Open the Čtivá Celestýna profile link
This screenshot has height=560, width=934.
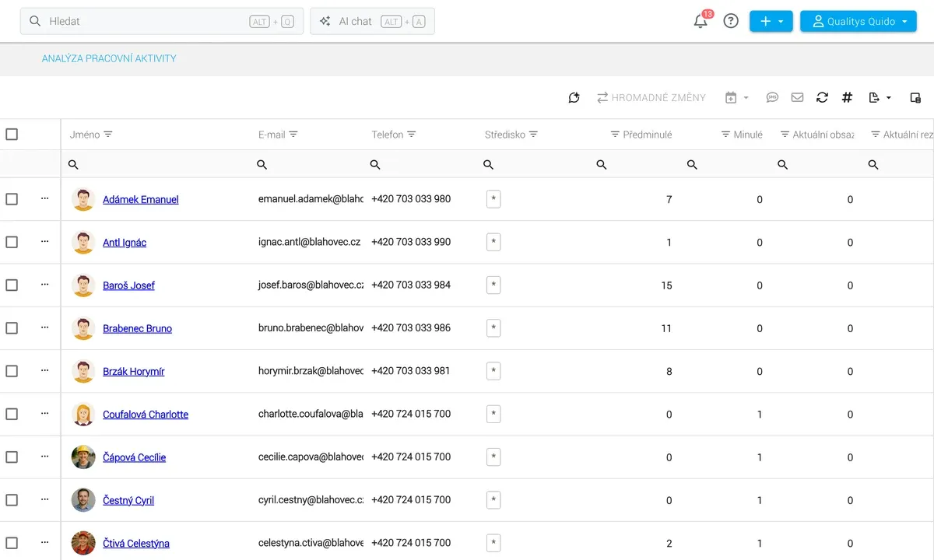click(x=136, y=544)
